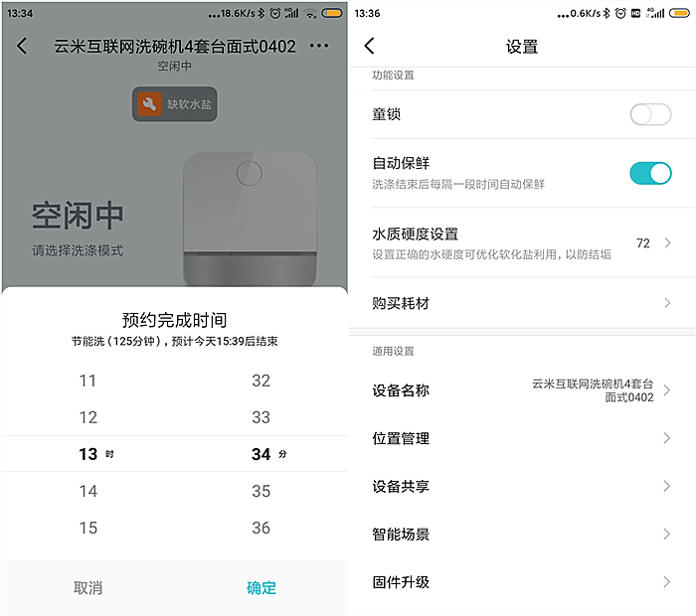Tap the battery icon in right status bar
Screen dimensions: 696x616
679,13
